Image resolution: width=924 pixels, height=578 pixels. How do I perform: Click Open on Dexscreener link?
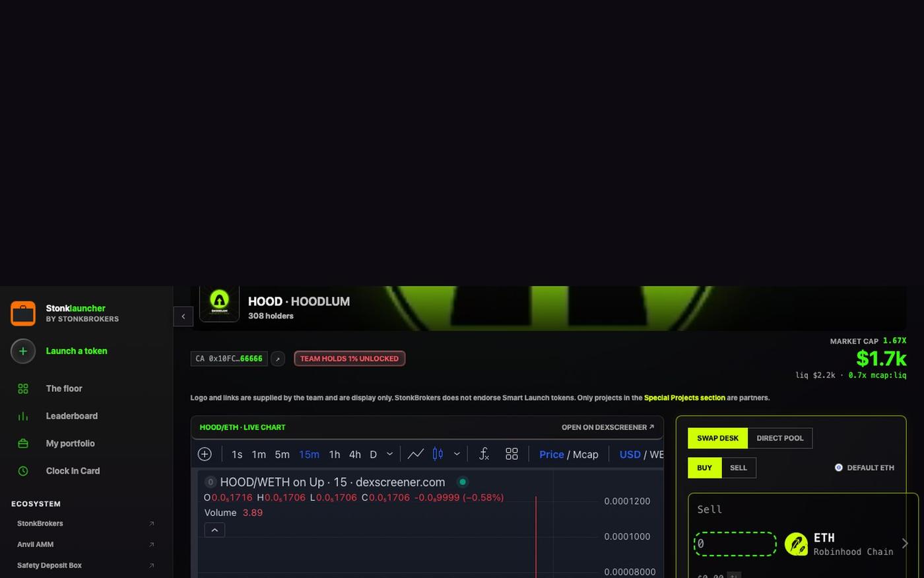608,427
